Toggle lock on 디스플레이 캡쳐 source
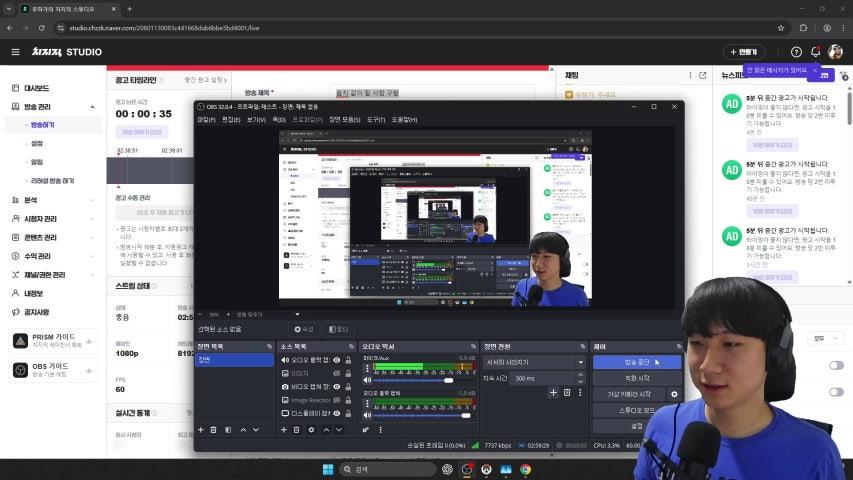 348,414
